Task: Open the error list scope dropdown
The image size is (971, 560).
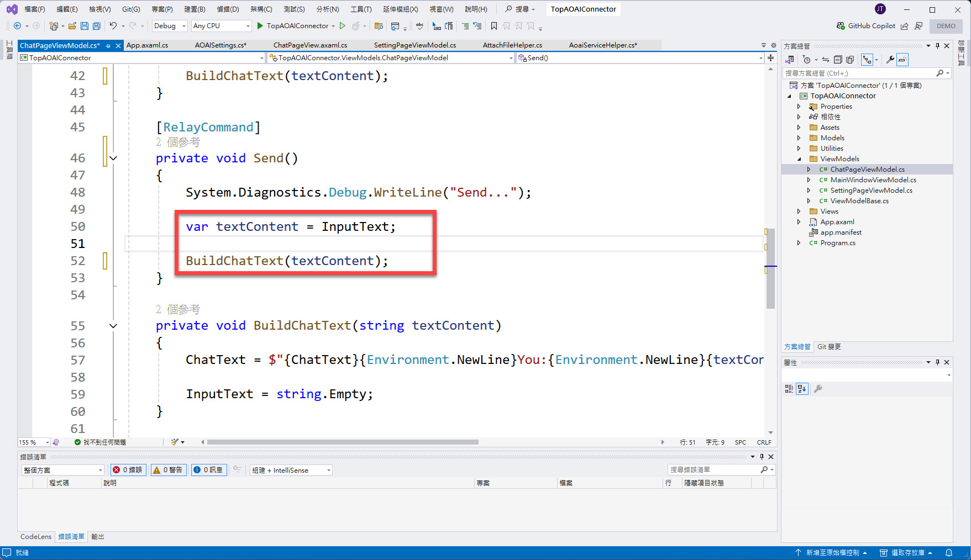Action: (63, 470)
